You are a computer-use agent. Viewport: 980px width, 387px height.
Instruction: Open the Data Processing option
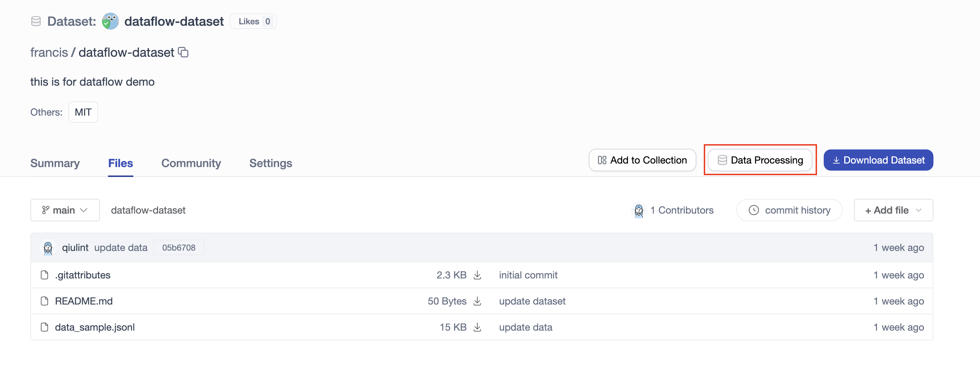pyautogui.click(x=760, y=160)
